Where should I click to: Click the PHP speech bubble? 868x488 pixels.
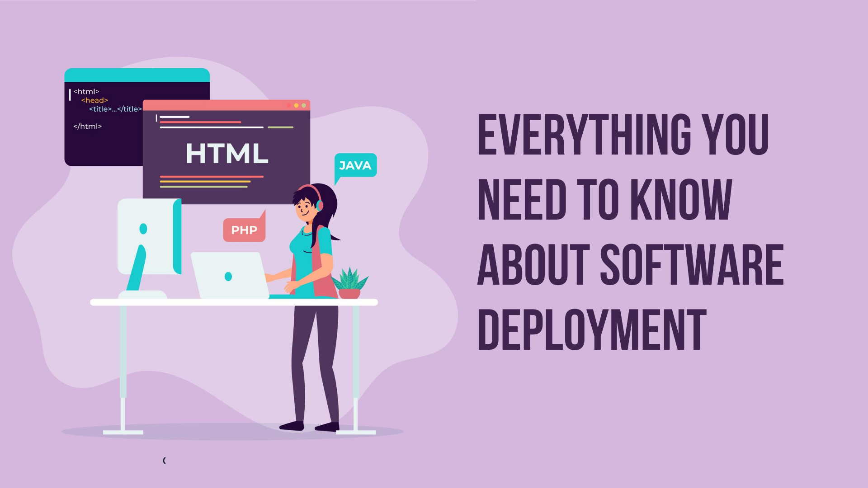(244, 230)
